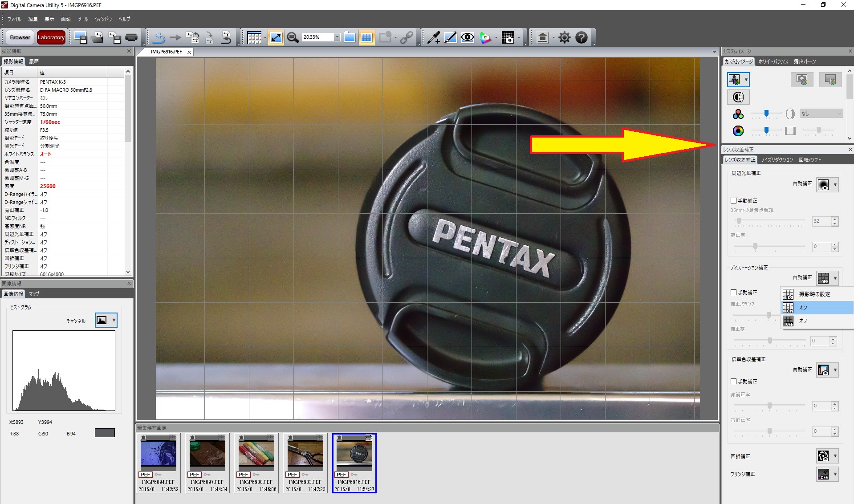The image size is (854, 504).
Task: Switch to the 履歴 tab
Action: tap(34, 61)
